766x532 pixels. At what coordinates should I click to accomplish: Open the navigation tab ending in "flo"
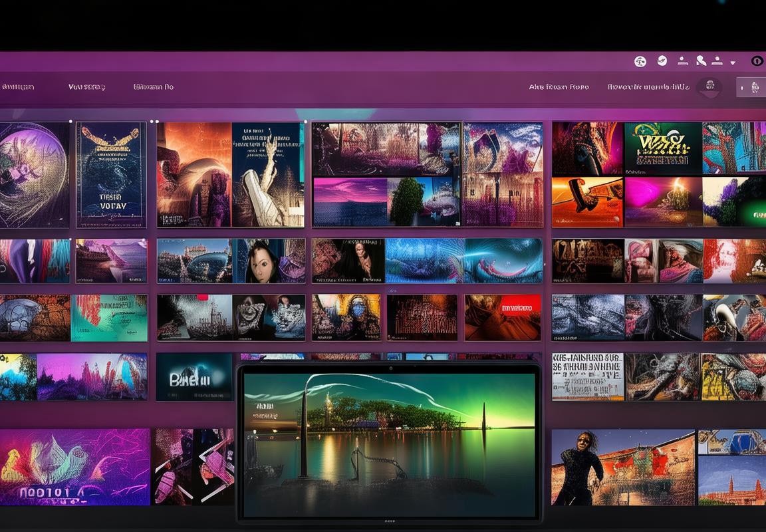154,87
